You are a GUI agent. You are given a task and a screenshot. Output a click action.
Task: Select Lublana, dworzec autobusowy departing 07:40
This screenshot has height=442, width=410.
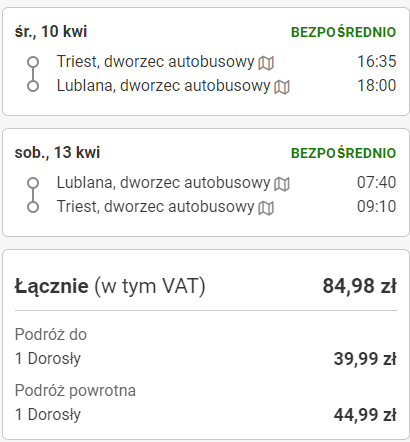[x=163, y=183]
